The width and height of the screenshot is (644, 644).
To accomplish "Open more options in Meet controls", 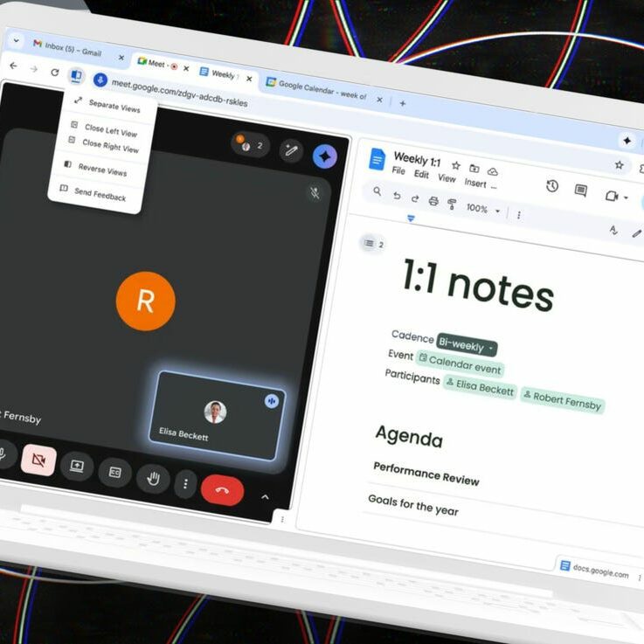I will [x=185, y=484].
